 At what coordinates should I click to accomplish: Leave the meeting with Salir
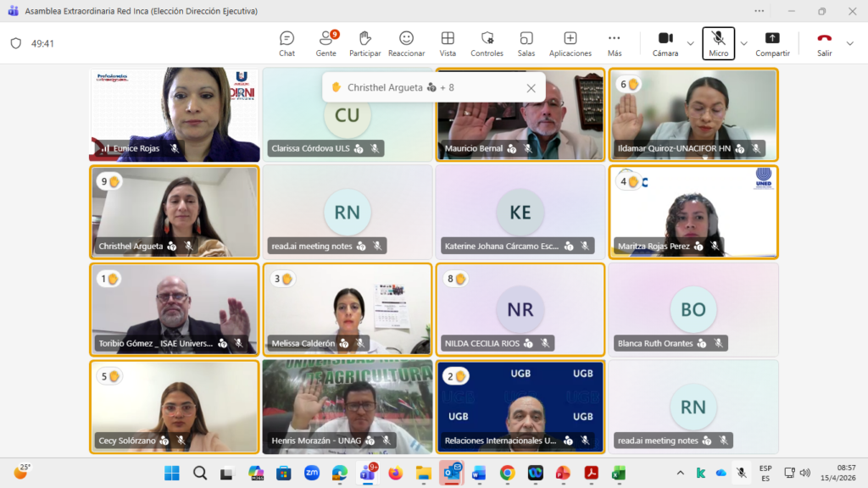[x=824, y=43]
